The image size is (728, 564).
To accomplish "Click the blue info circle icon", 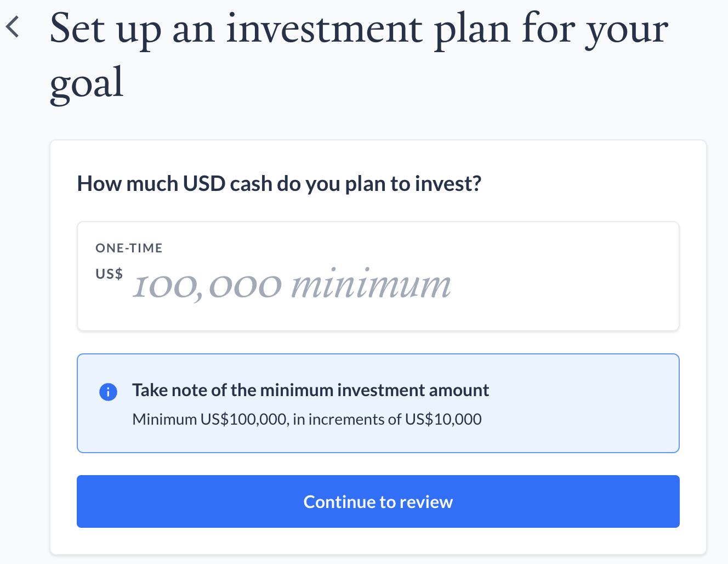I will pyautogui.click(x=108, y=392).
